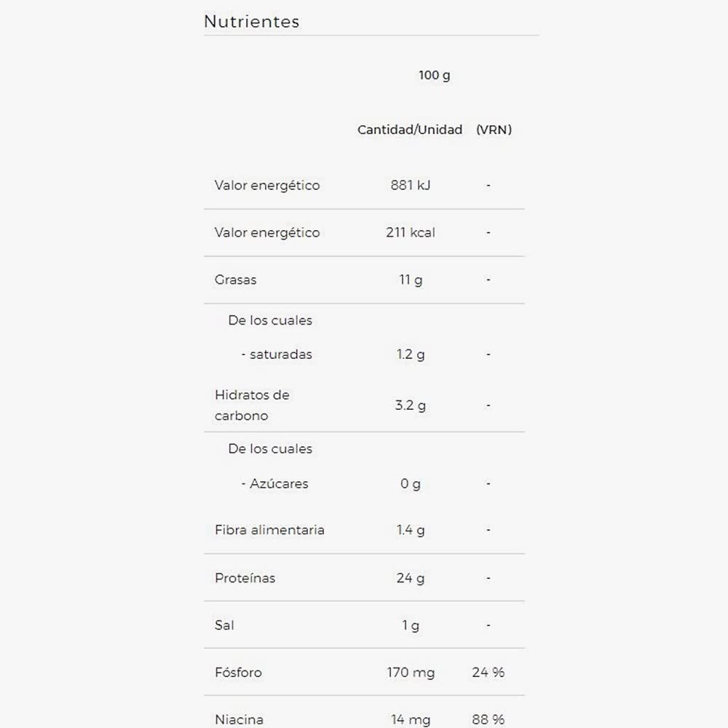Click the Fibra alimentaria row label
This screenshot has width=728, height=728.
[x=269, y=530]
